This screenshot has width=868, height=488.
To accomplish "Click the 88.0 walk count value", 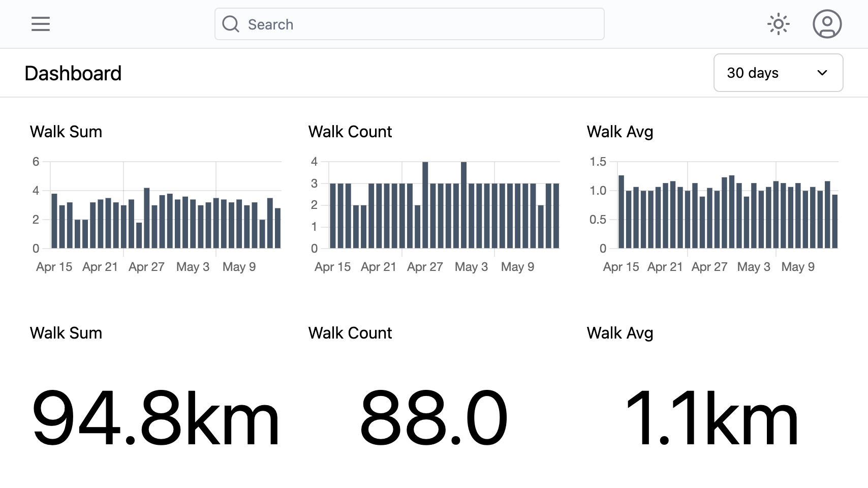I will [433, 418].
